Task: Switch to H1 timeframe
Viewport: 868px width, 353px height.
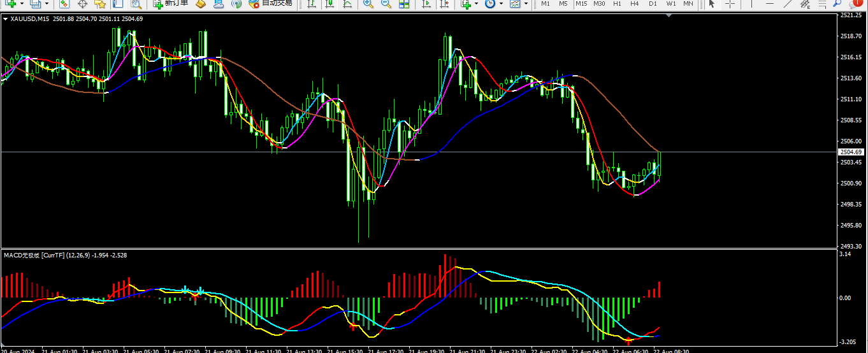Action: tap(617, 4)
